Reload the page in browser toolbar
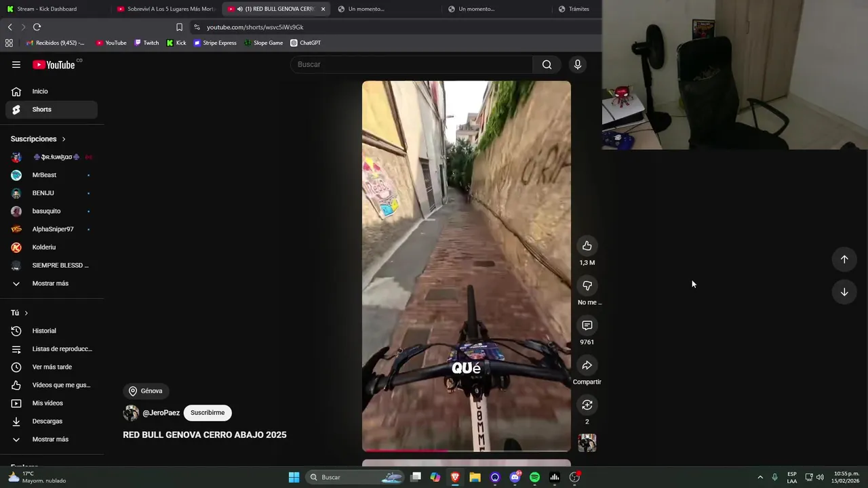 coord(37,27)
